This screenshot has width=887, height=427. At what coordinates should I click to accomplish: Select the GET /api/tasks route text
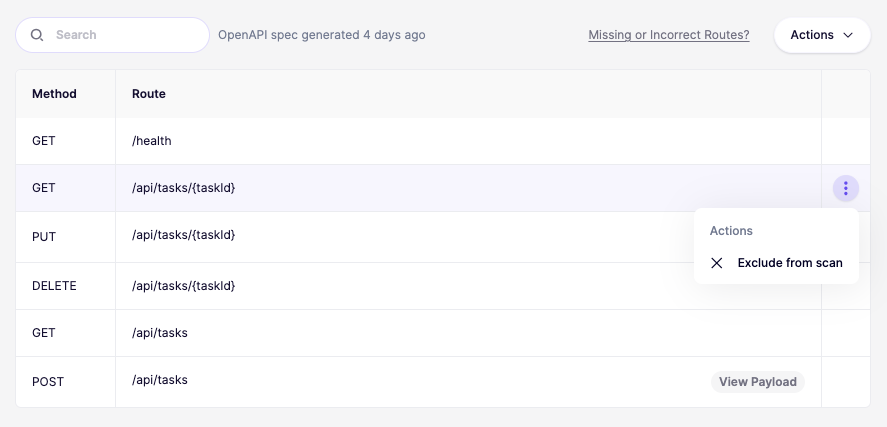[x=160, y=333]
